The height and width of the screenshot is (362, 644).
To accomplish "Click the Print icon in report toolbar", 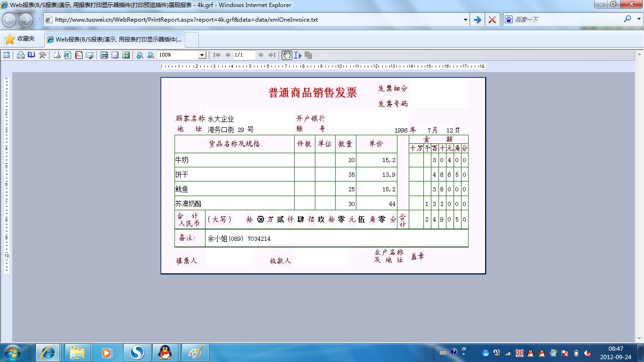I will [x=20, y=55].
